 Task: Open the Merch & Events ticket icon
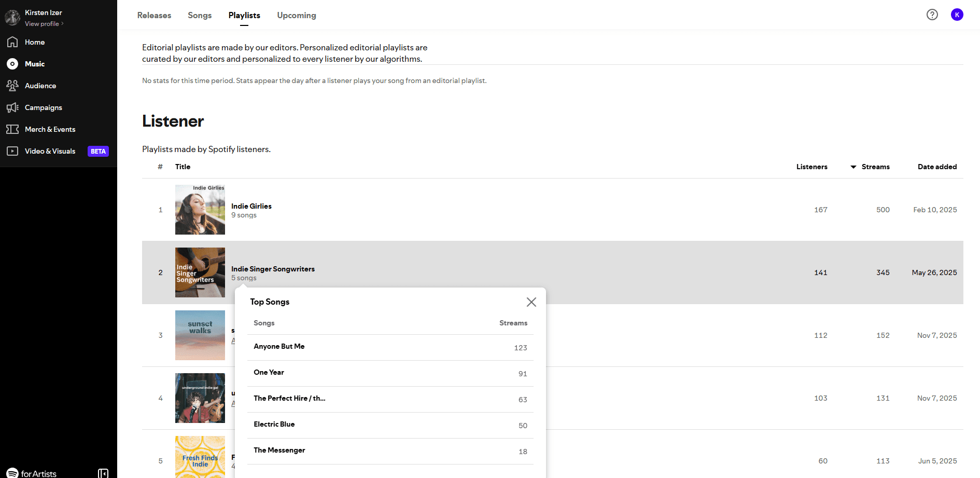coord(12,129)
